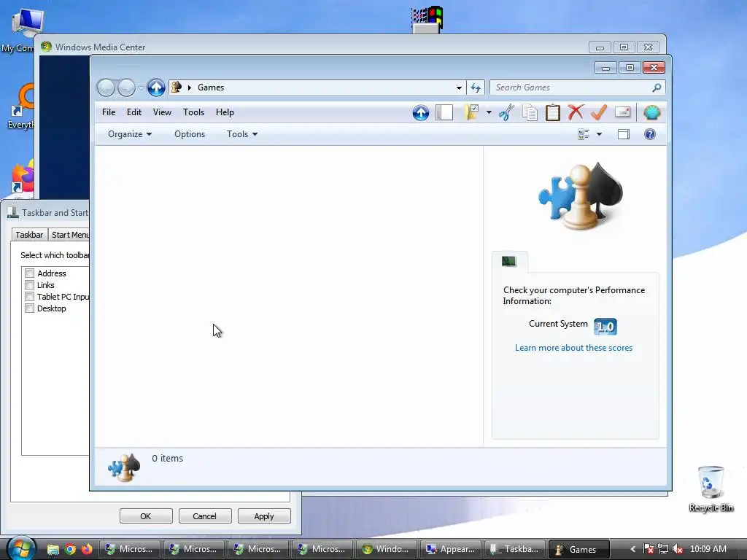Open the views dropdown arrow
Image resolution: width=747 pixels, height=560 pixels.
coord(600,134)
